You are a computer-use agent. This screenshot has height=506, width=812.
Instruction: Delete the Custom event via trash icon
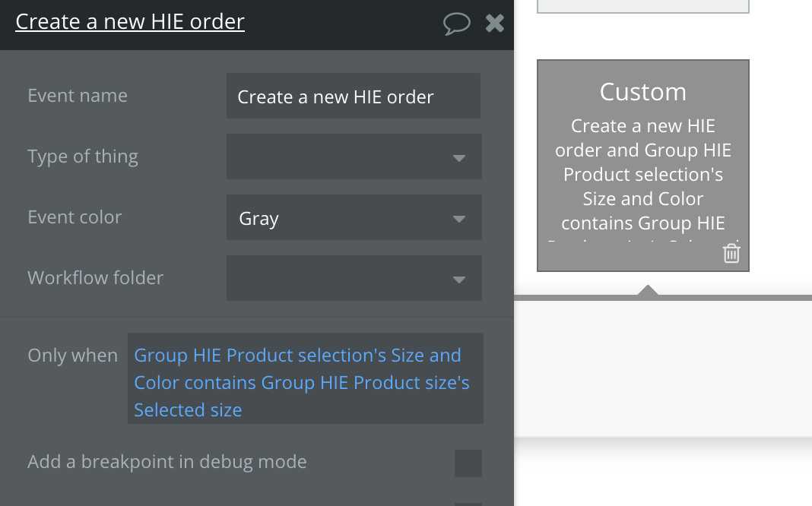[x=731, y=253]
